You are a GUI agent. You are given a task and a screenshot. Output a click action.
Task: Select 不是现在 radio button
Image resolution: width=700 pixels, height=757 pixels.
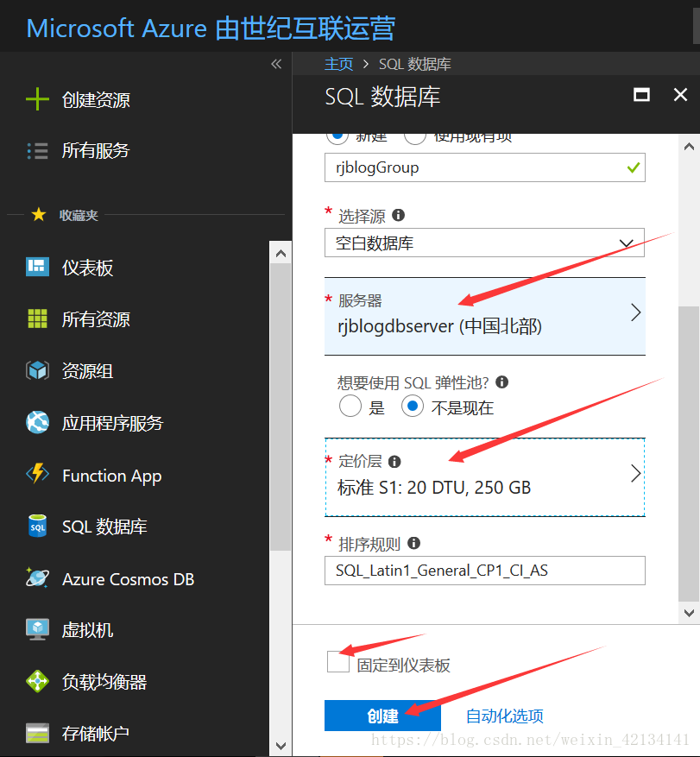pos(413,406)
